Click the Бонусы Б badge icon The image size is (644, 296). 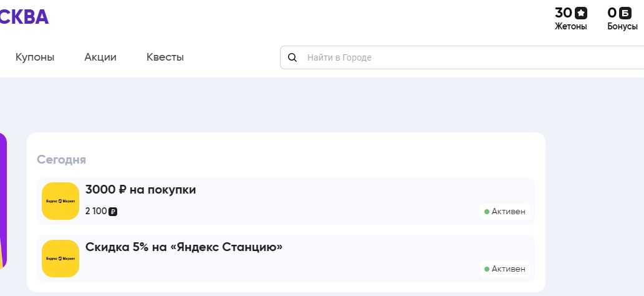625,13
